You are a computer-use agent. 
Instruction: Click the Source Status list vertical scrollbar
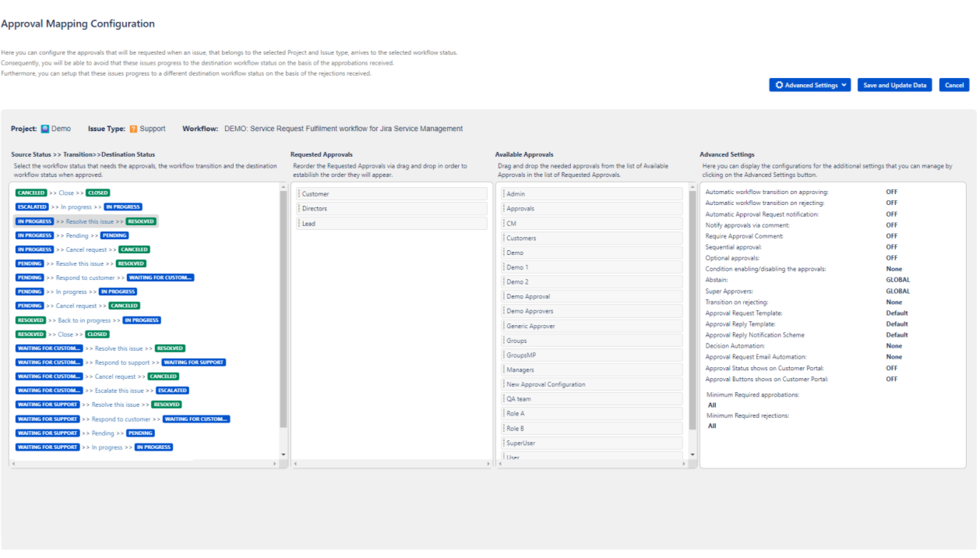click(283, 308)
